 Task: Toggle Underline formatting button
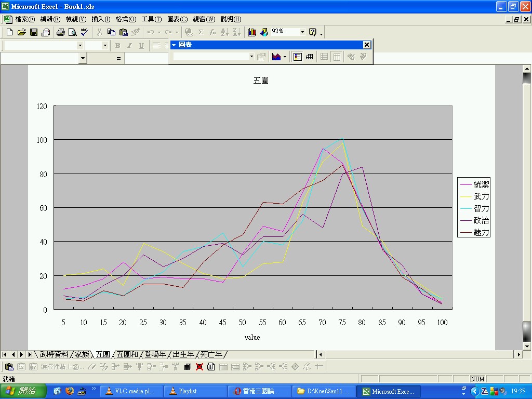pos(141,46)
